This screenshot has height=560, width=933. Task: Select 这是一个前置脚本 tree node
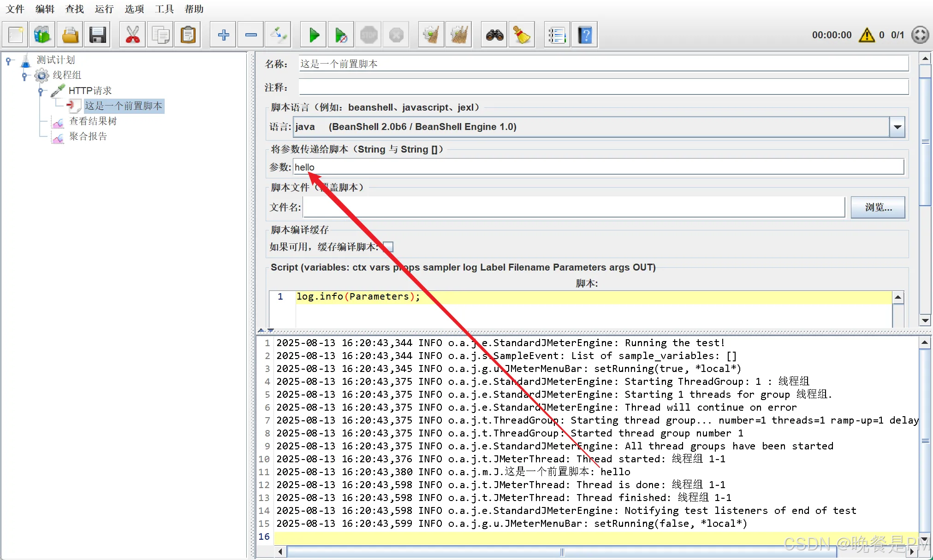pyautogui.click(x=124, y=106)
